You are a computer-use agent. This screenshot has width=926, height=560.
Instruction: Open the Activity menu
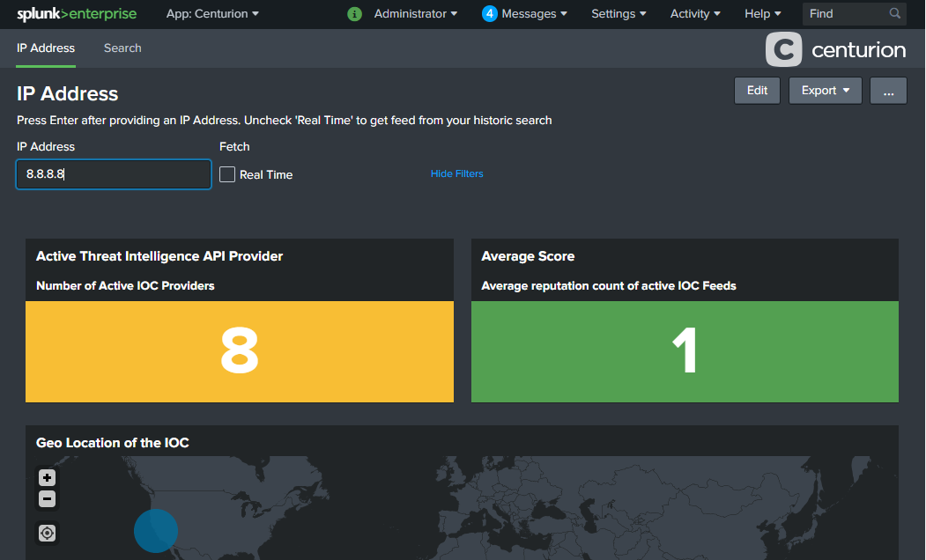[x=695, y=14]
